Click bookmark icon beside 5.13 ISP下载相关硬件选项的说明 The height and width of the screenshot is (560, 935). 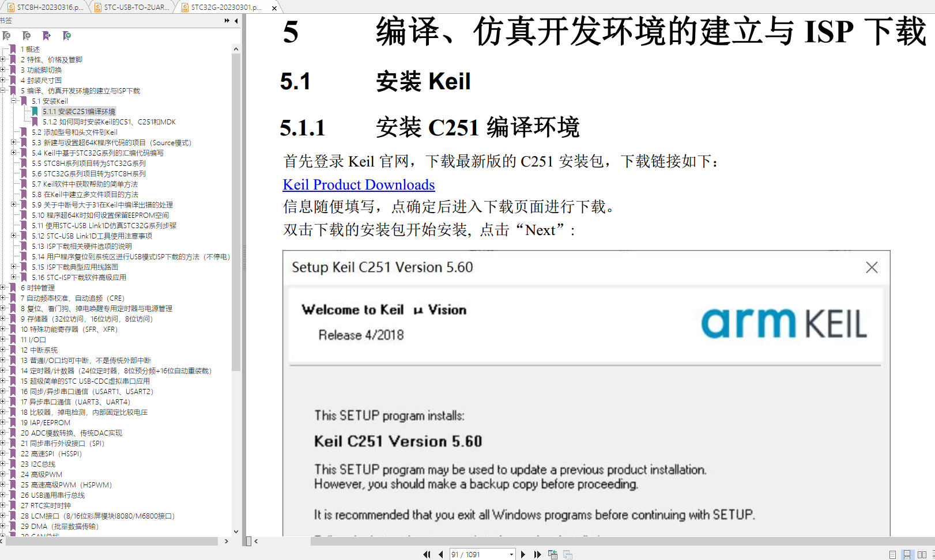[24, 246]
